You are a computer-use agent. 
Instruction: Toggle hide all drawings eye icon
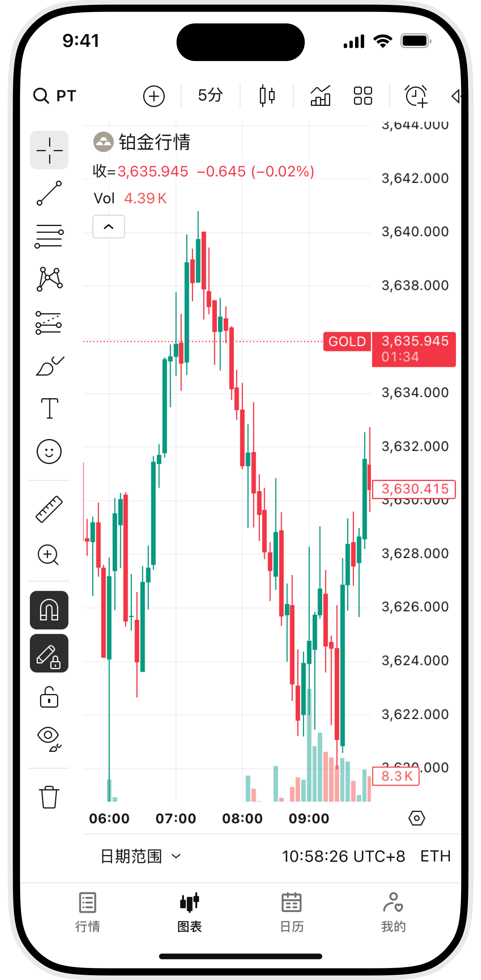[x=49, y=739]
